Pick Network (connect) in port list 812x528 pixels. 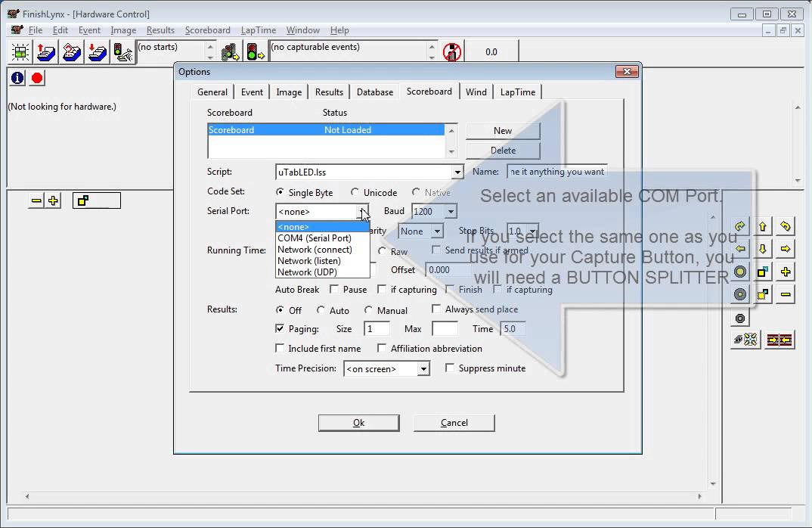click(x=322, y=249)
